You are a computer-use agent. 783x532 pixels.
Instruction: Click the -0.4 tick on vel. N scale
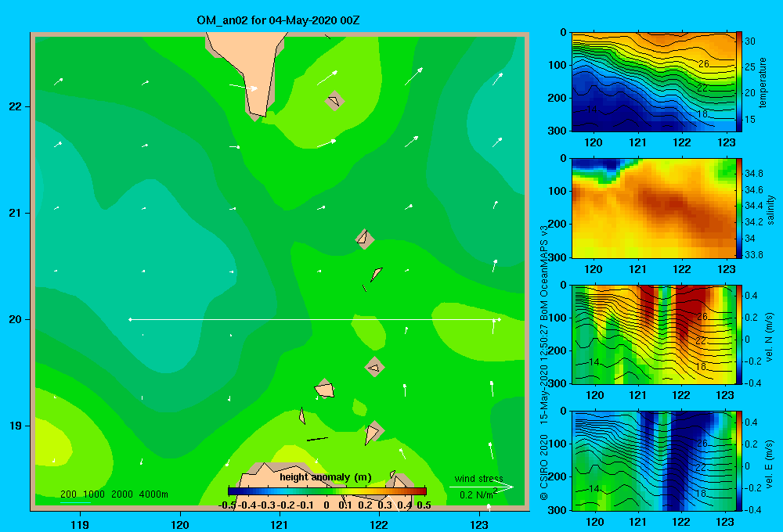[752, 383]
